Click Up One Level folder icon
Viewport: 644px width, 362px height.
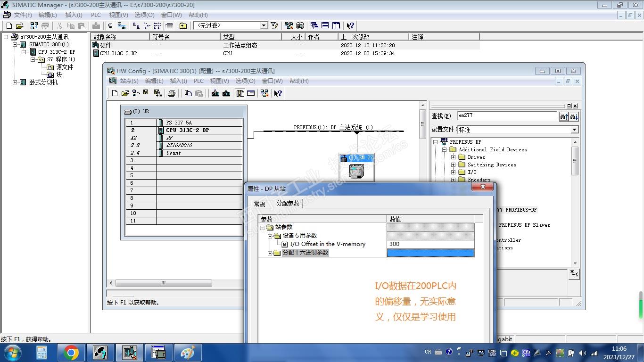coord(183,26)
